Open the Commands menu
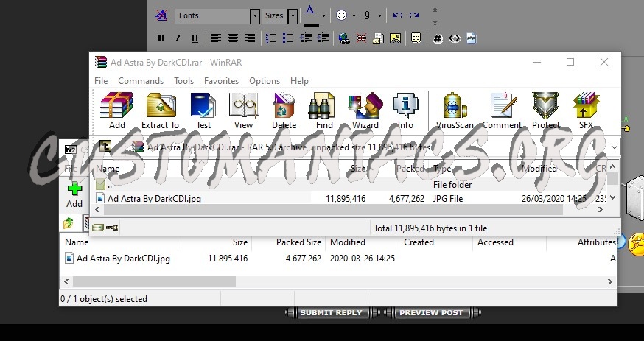644x341 pixels. [x=141, y=81]
